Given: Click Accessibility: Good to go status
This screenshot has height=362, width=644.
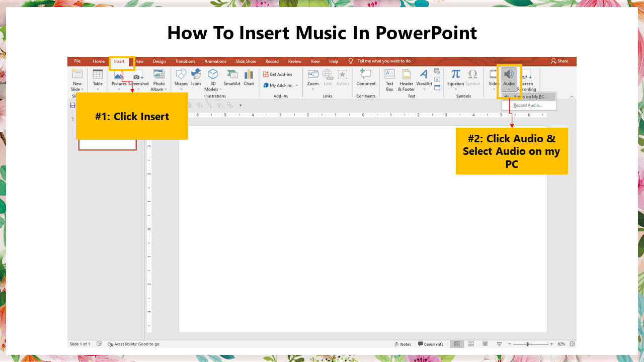Looking at the screenshot, I should [134, 344].
